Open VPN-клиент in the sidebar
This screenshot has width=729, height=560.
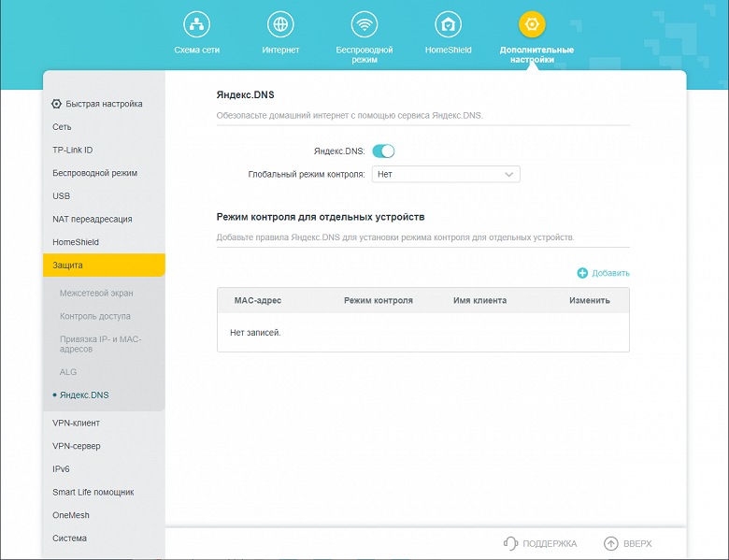click(76, 423)
